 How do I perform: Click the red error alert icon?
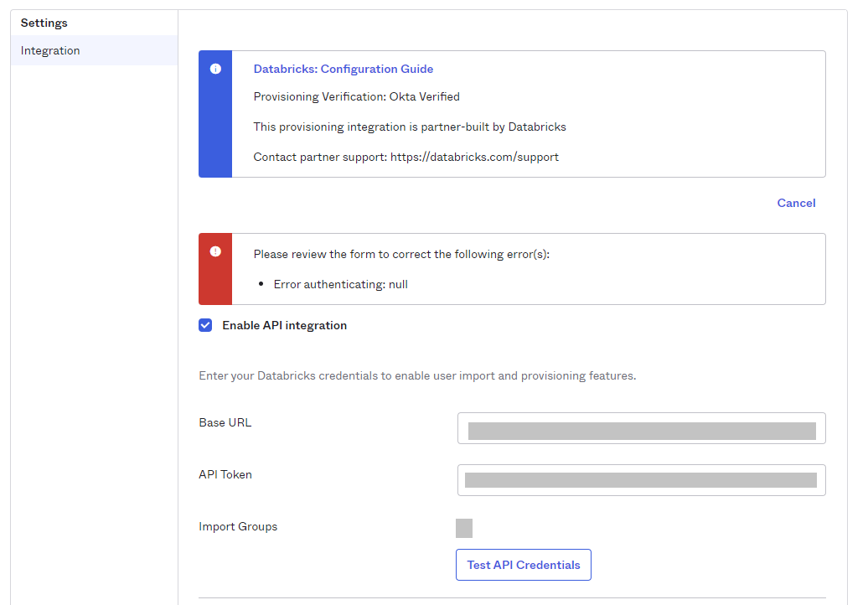point(215,251)
